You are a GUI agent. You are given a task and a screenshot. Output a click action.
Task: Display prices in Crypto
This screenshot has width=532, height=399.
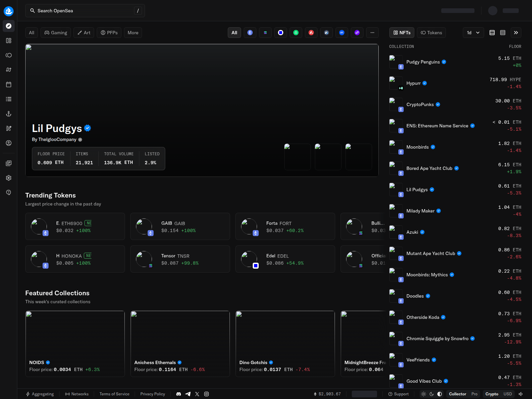pos(492,394)
